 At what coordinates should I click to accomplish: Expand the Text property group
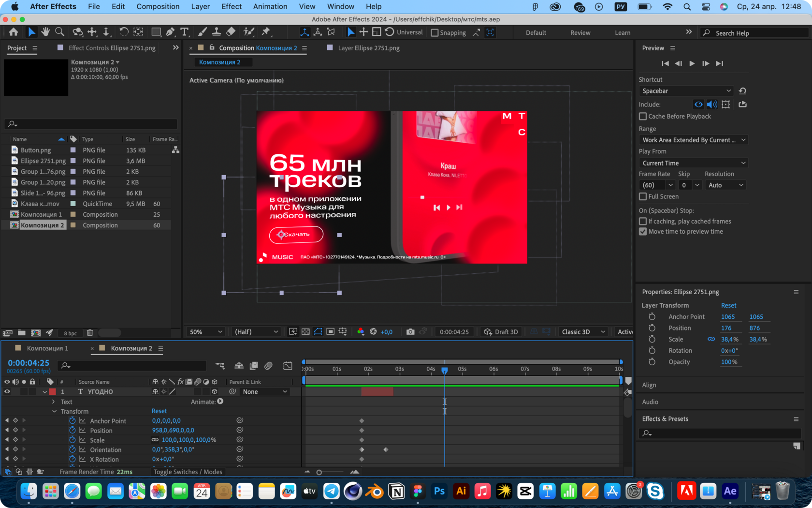pyautogui.click(x=54, y=402)
